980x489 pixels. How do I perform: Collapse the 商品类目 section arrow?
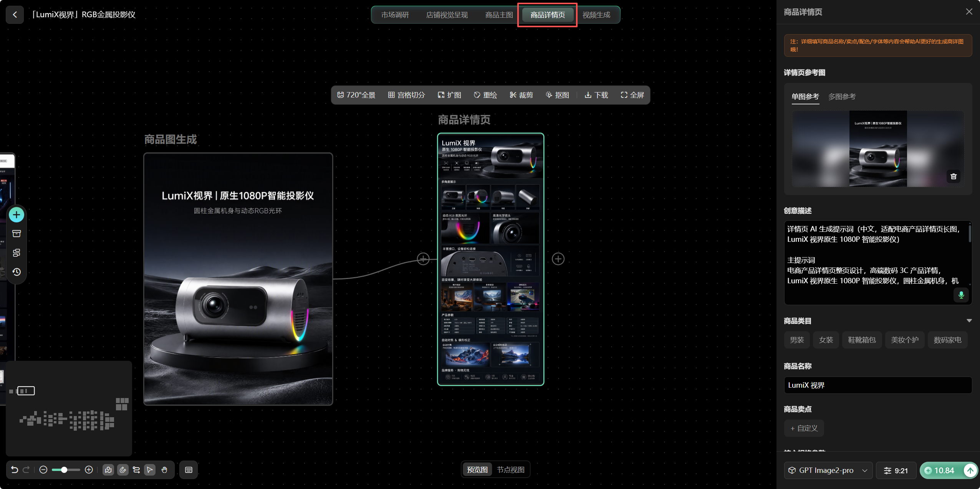click(x=969, y=320)
